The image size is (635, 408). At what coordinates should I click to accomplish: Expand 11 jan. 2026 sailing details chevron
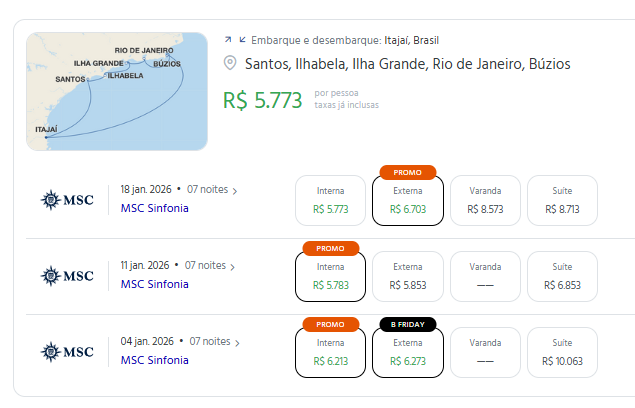pyautogui.click(x=233, y=267)
